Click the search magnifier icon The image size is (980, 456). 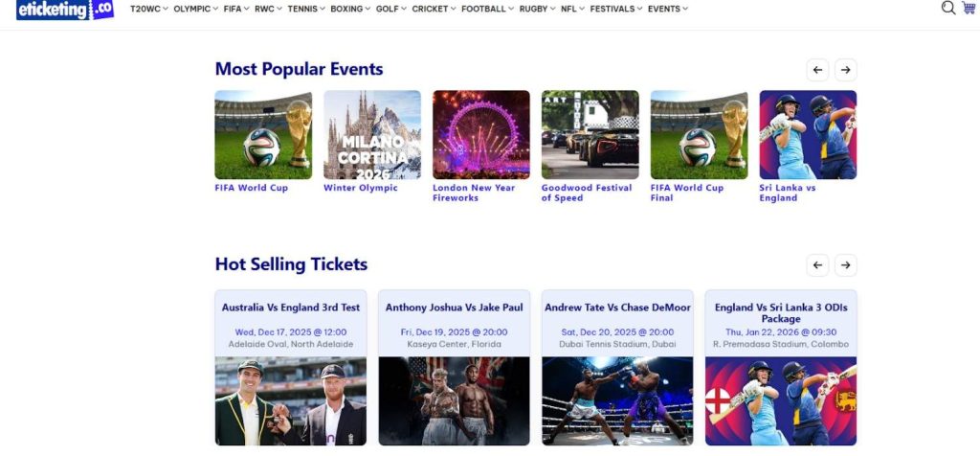tap(947, 8)
